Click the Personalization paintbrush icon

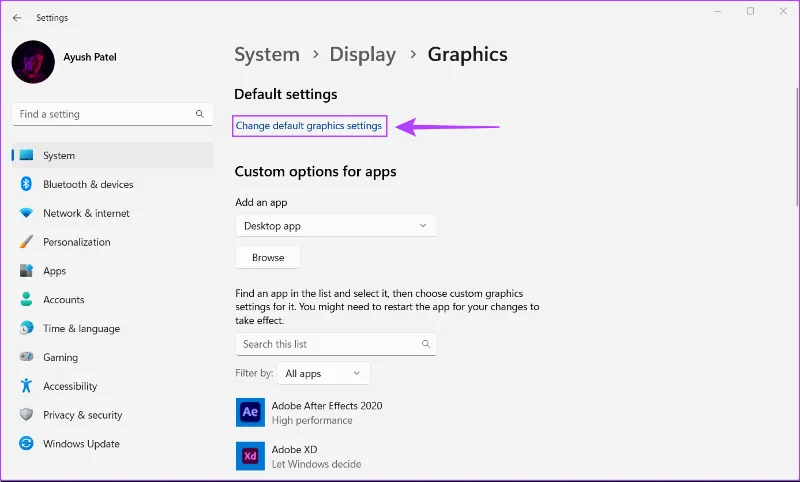tap(26, 242)
